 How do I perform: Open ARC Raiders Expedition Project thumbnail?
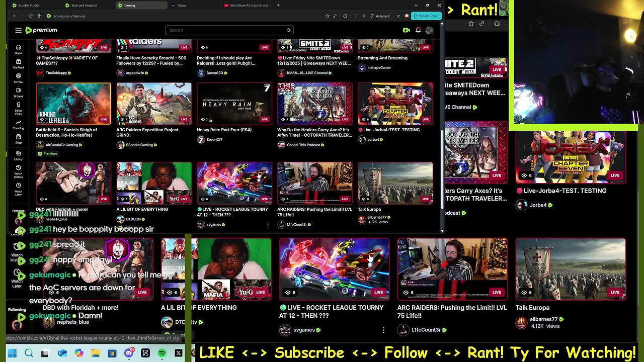[154, 104]
